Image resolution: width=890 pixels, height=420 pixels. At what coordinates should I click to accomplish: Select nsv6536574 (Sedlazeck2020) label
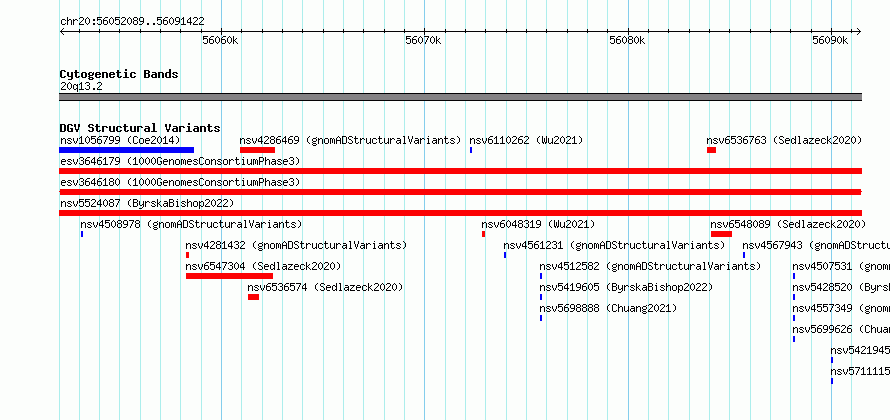[325, 287]
